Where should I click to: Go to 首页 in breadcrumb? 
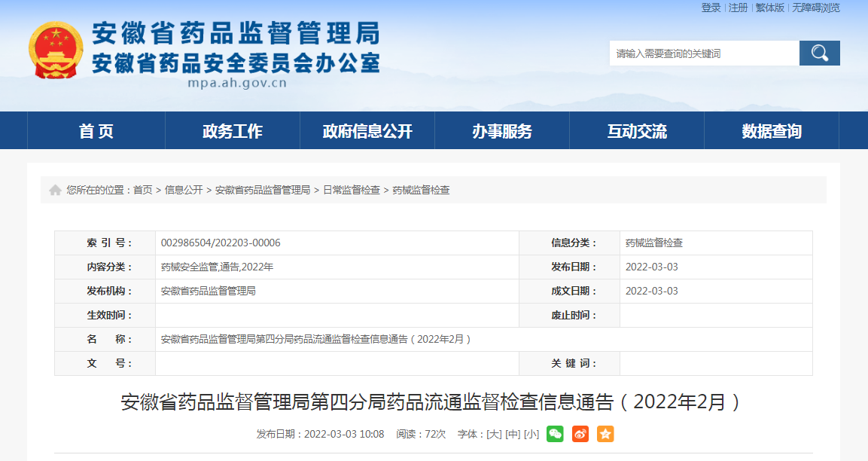click(x=143, y=190)
